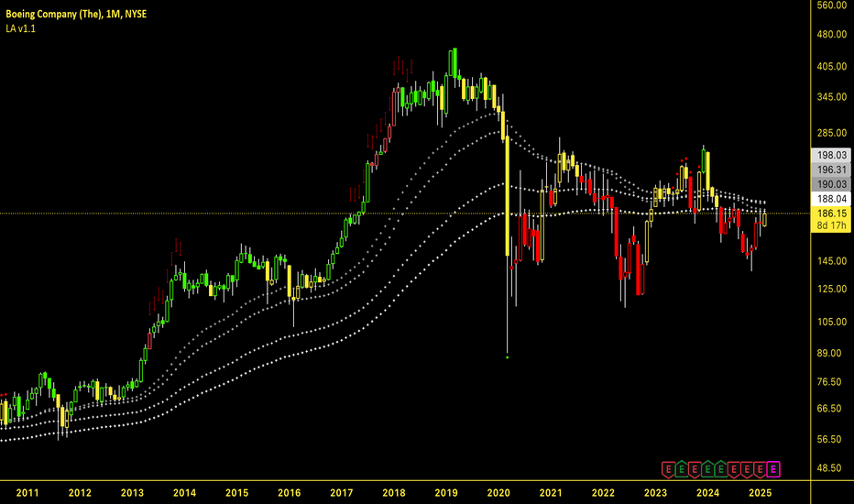The image size is (854, 504).
Task: Click the 89.00 price axis value
Action: pos(829,354)
